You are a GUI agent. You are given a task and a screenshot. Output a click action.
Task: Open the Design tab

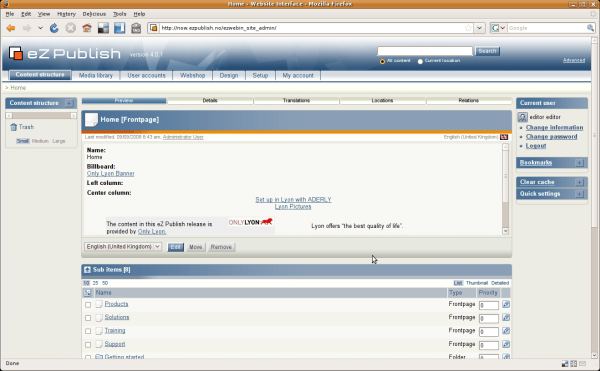click(229, 75)
